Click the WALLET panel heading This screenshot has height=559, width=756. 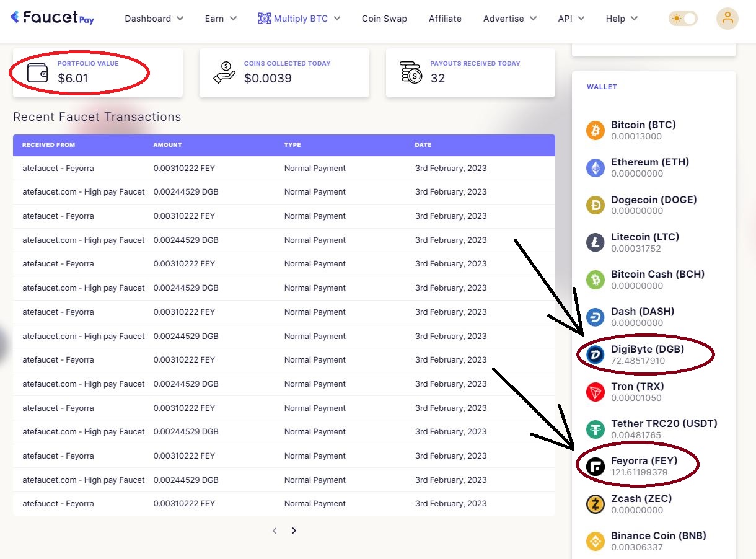click(602, 87)
